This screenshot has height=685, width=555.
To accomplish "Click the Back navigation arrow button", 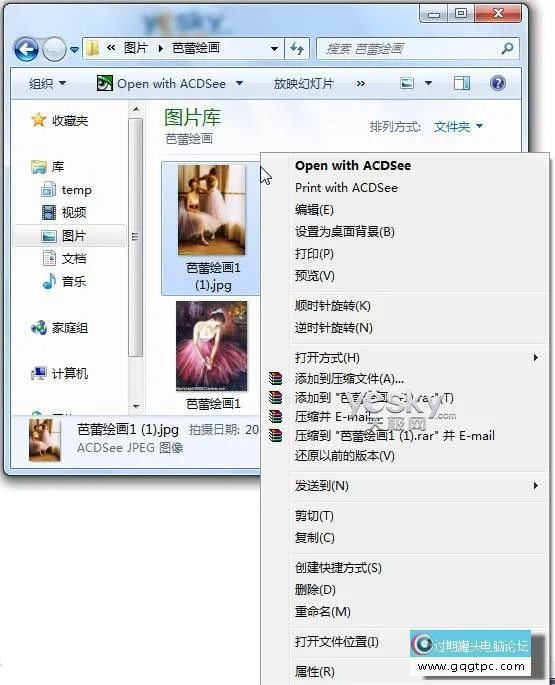I will (x=26, y=49).
